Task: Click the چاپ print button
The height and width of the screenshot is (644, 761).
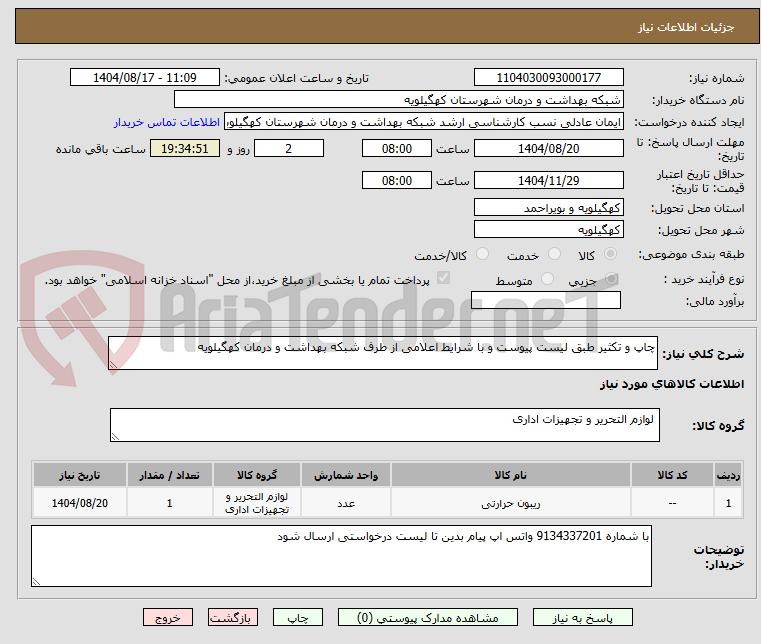Action: tap(298, 618)
